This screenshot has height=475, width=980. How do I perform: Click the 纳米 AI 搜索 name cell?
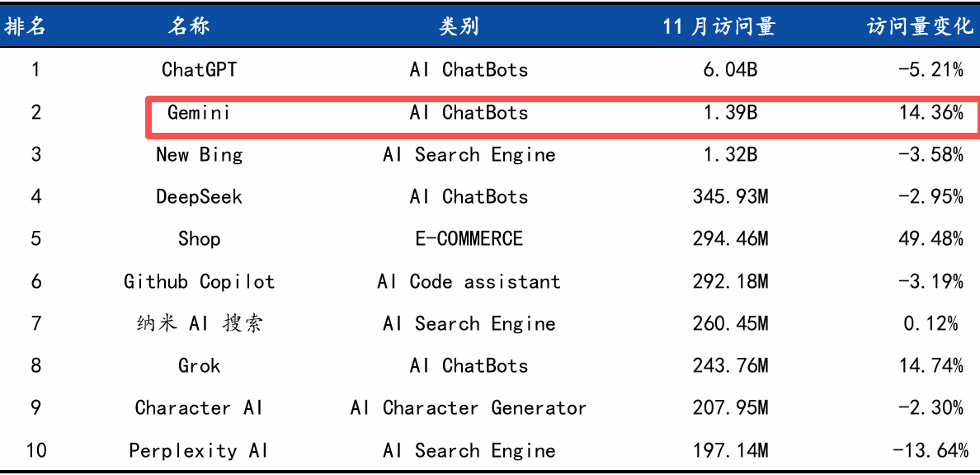coord(199,323)
